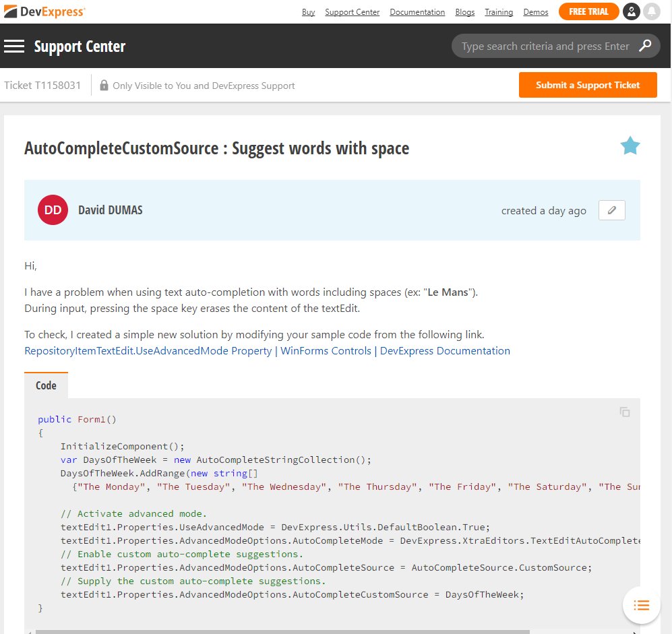Viewport: 672px width, 634px height.
Task: Click the lock visibility icon
Action: pos(104,86)
